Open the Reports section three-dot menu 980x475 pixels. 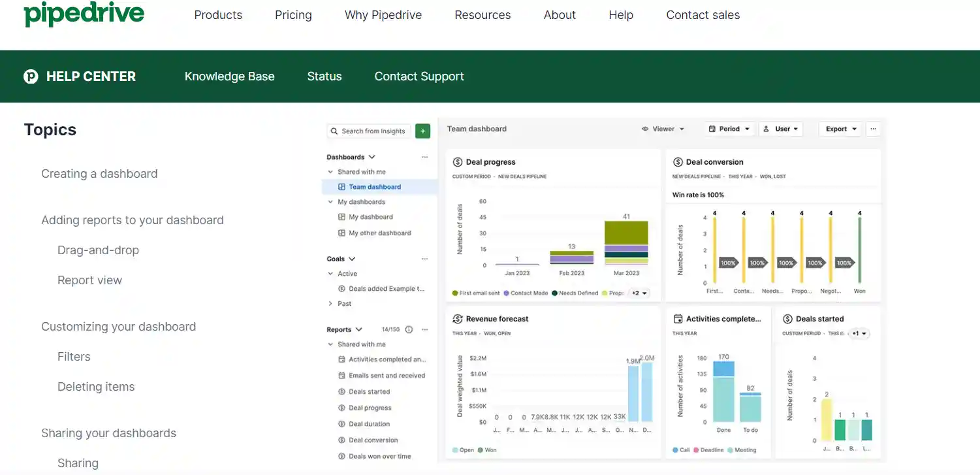[x=425, y=330]
